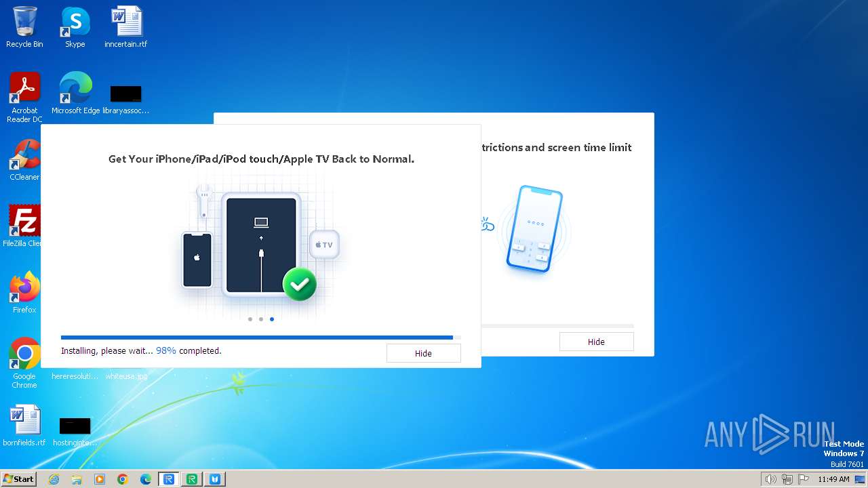The image size is (868, 488).
Task: Open Internet Explorer from the taskbar
Action: click(54, 479)
